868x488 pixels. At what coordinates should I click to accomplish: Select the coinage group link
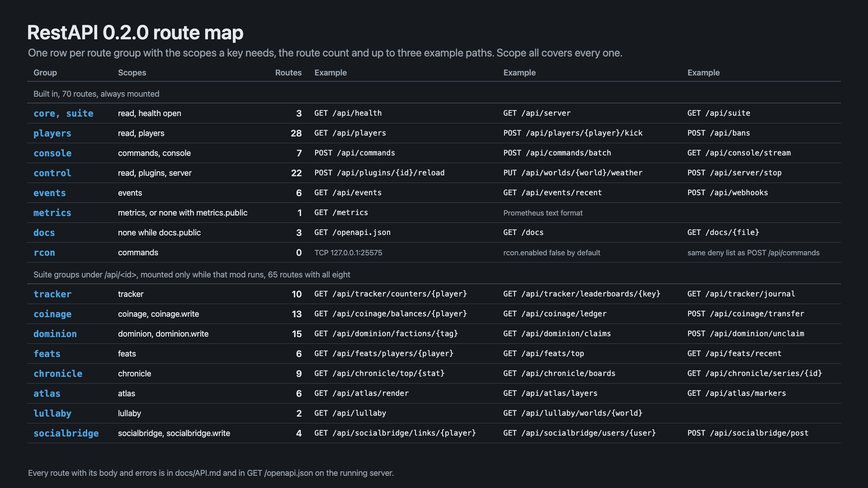[52, 314]
